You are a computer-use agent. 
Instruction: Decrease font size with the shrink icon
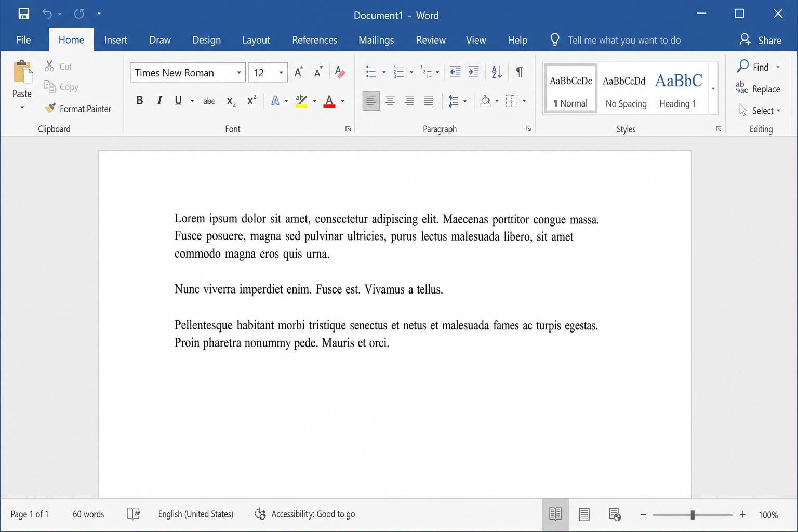click(x=318, y=72)
